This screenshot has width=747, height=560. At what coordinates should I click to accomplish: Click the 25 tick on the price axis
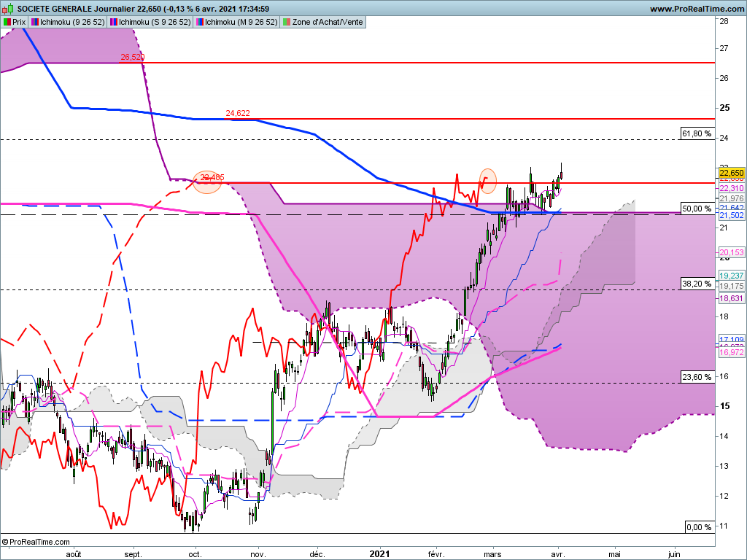click(724, 108)
